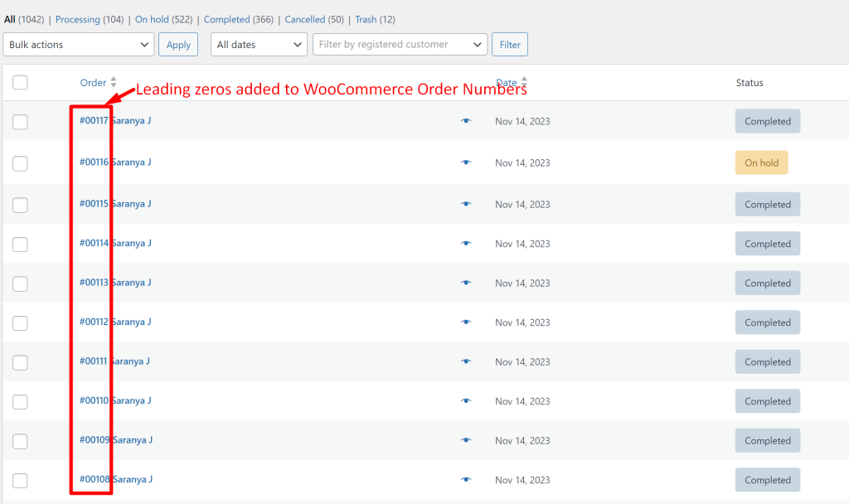Check the box for order #00111

[x=20, y=363]
